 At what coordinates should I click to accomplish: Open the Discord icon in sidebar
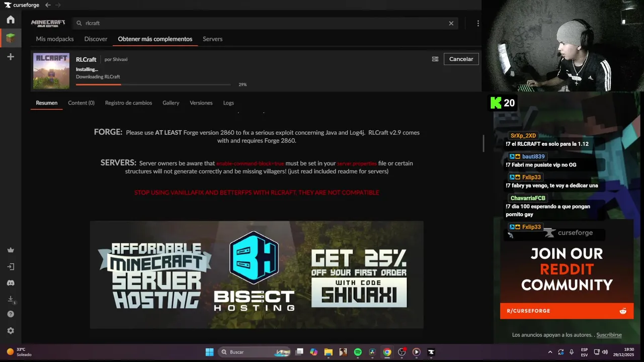(11, 283)
